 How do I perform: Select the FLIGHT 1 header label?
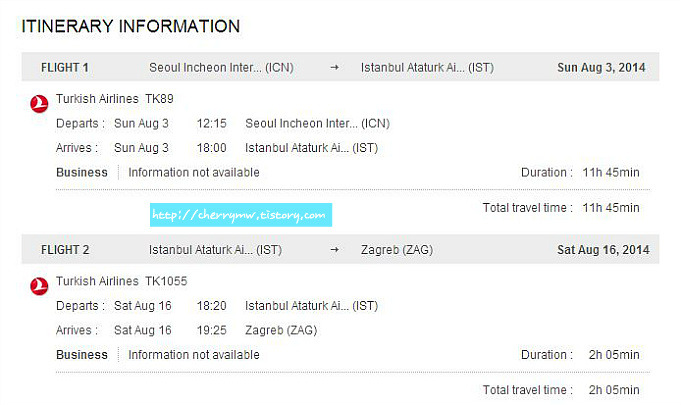click(x=65, y=68)
